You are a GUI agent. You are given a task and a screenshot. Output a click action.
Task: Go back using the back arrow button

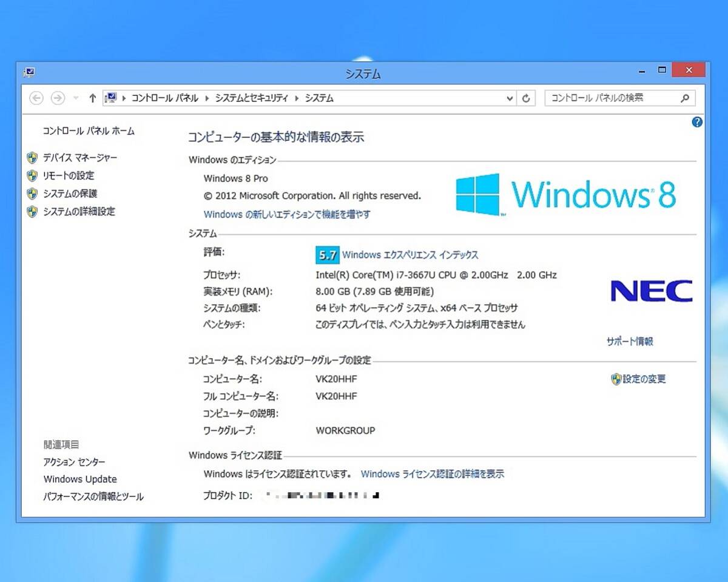click(36, 98)
